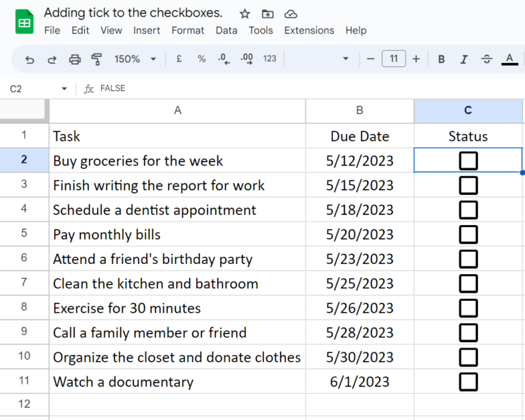
Task: Apply strikethrough formatting
Action: [487, 60]
